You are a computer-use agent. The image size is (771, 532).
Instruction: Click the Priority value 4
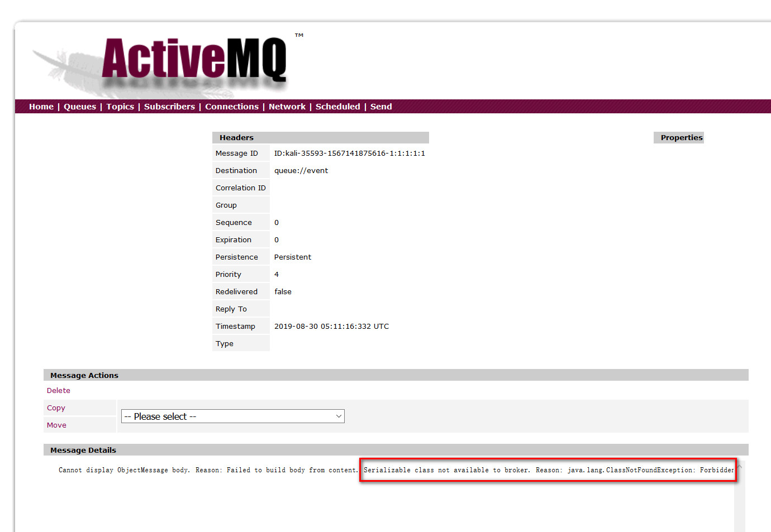click(277, 275)
